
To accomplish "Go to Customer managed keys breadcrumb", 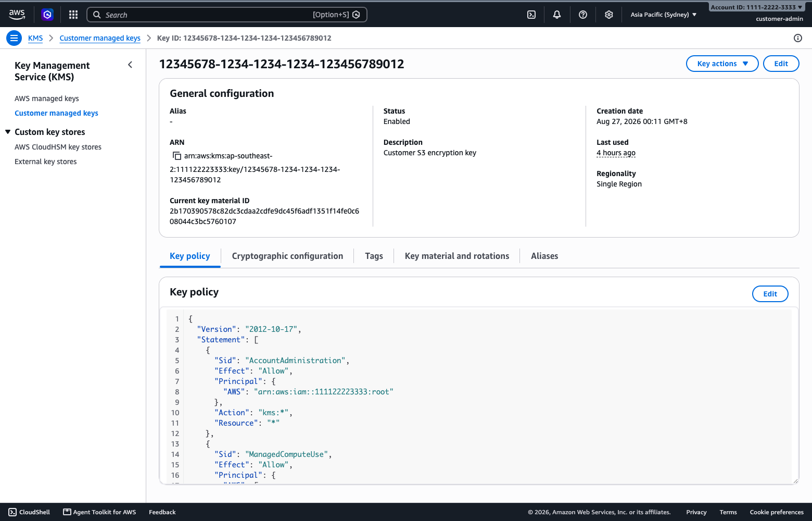I will tap(100, 38).
